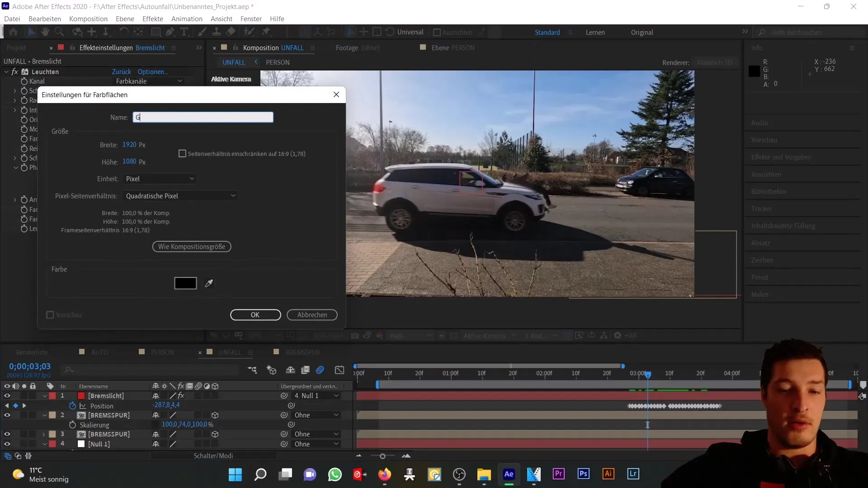The height and width of the screenshot is (488, 868).
Task: Select the Hand tool
Action: pyautogui.click(x=45, y=32)
